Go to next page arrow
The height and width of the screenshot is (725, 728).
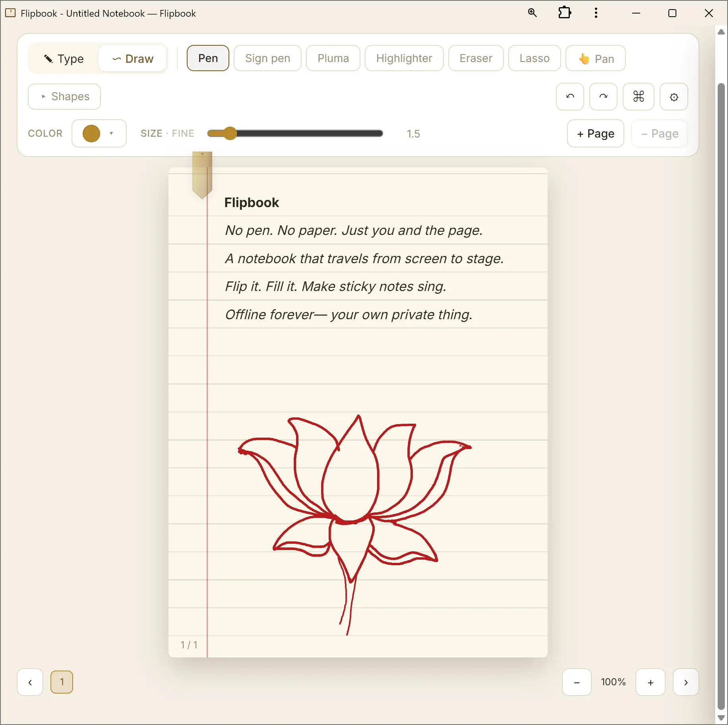pos(685,682)
